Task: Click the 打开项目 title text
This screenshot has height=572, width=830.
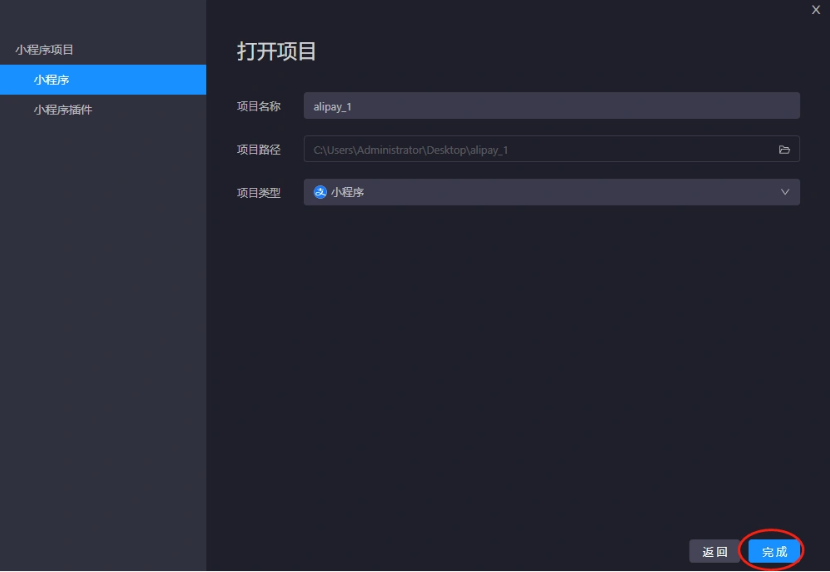Action: [x=276, y=51]
